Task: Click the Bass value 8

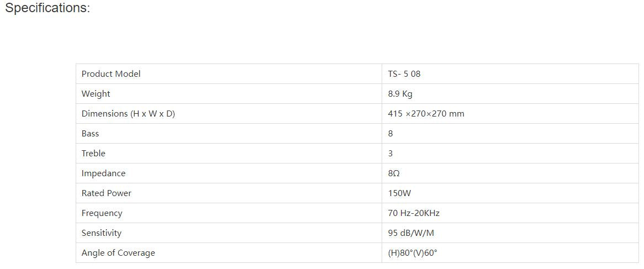Action: point(390,134)
